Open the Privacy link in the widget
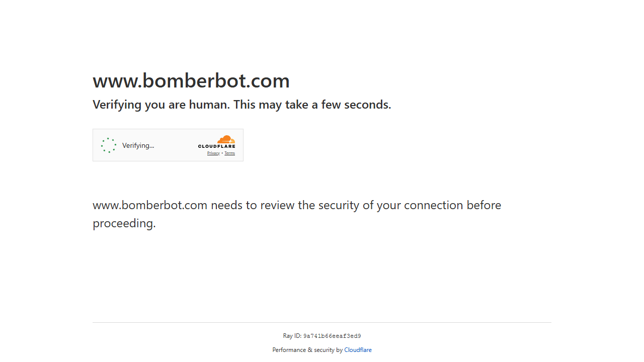Image resolution: width=644 pixels, height=362 pixels. (x=213, y=153)
